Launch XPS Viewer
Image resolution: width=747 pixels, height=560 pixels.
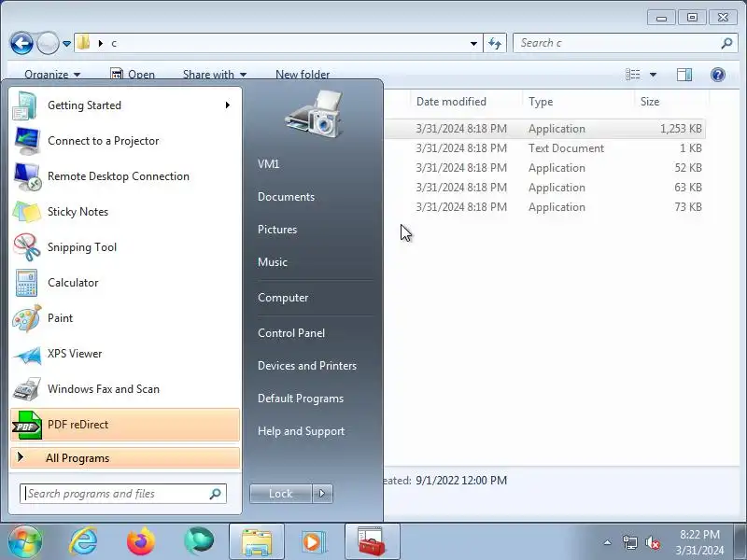[x=125, y=354]
